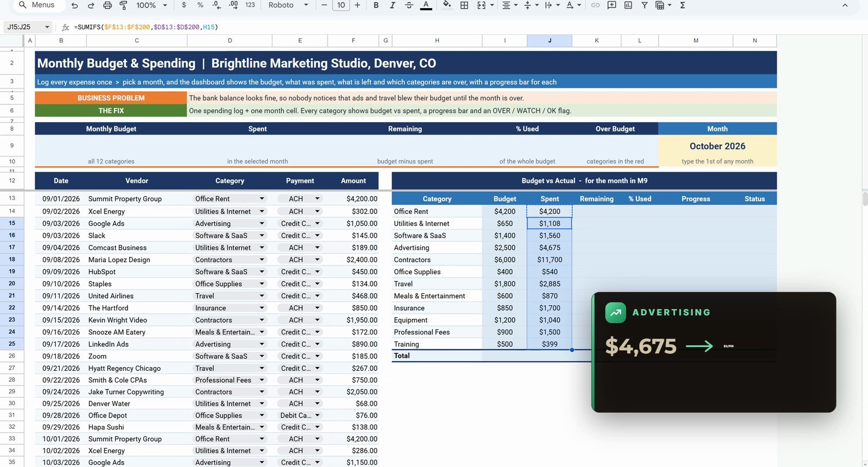Collapse the toolbar with the up chevron
Viewport: 868px width, 467px height.
point(845,5)
